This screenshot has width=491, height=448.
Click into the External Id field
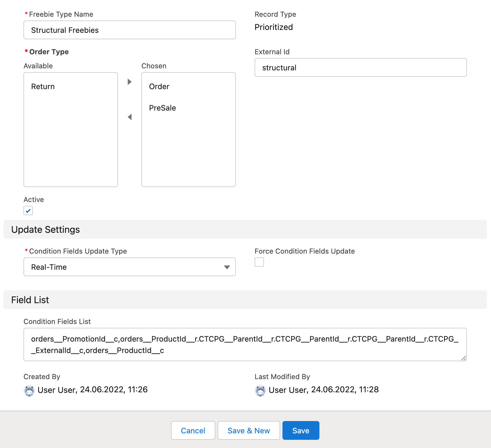360,67
